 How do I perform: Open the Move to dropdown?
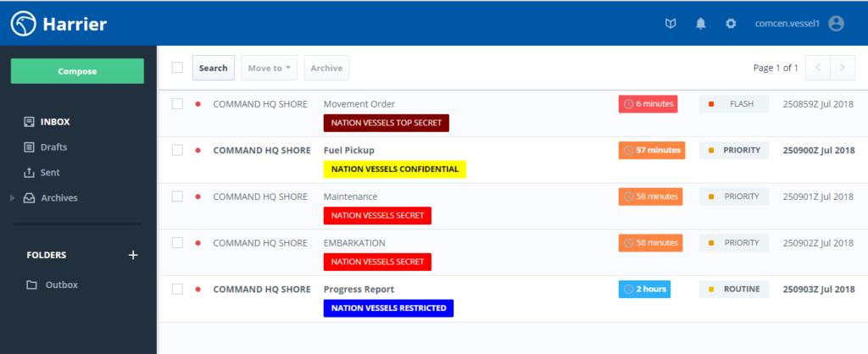click(x=268, y=68)
